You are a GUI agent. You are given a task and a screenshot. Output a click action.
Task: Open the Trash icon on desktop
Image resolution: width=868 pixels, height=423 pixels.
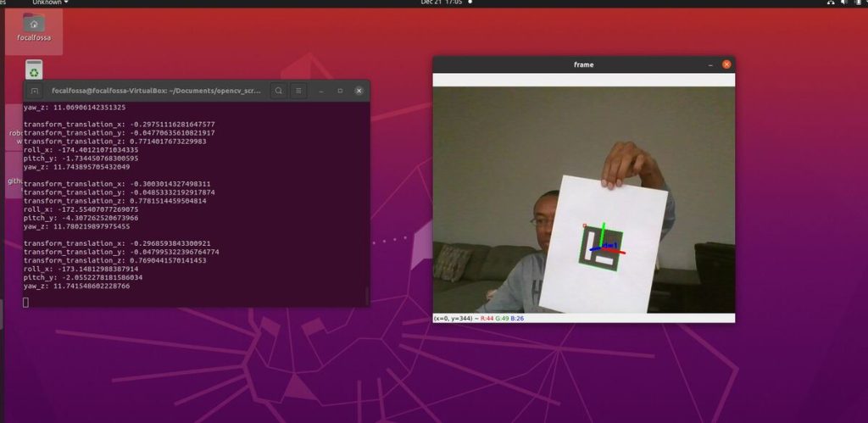click(34, 70)
